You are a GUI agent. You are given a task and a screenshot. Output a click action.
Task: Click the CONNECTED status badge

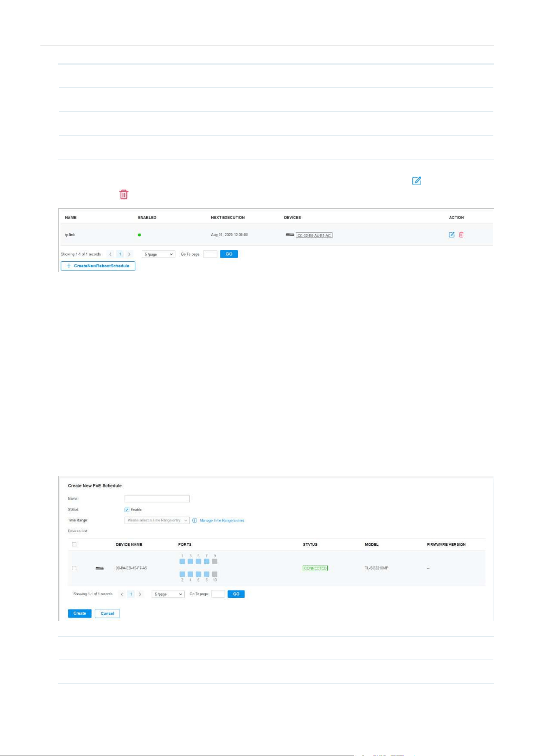point(315,568)
